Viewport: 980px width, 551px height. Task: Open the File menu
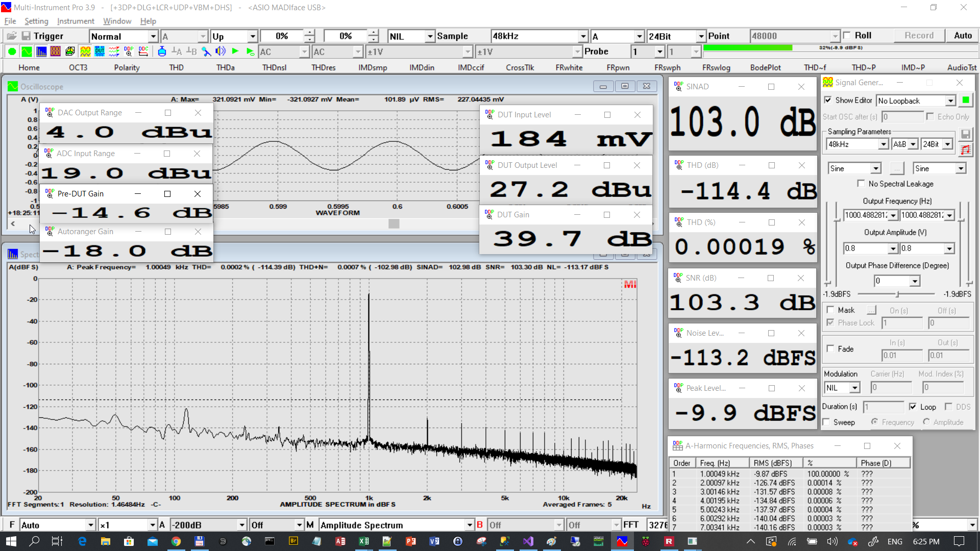pyautogui.click(x=10, y=21)
